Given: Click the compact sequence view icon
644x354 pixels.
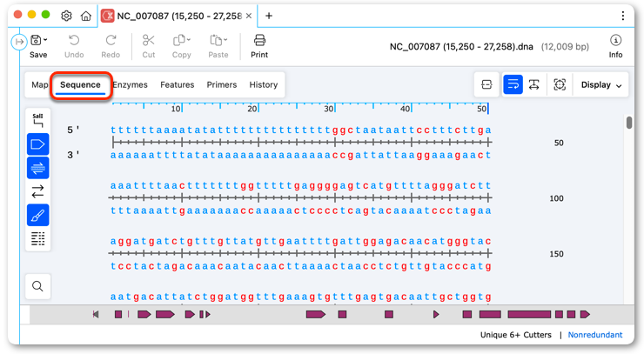Looking at the screenshot, I should [486, 84].
